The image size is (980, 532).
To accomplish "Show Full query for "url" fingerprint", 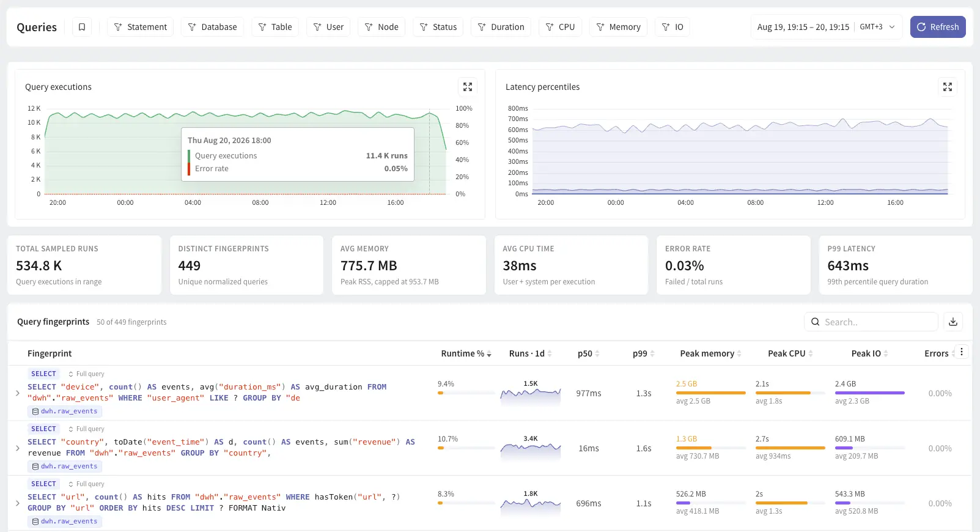I will point(86,484).
